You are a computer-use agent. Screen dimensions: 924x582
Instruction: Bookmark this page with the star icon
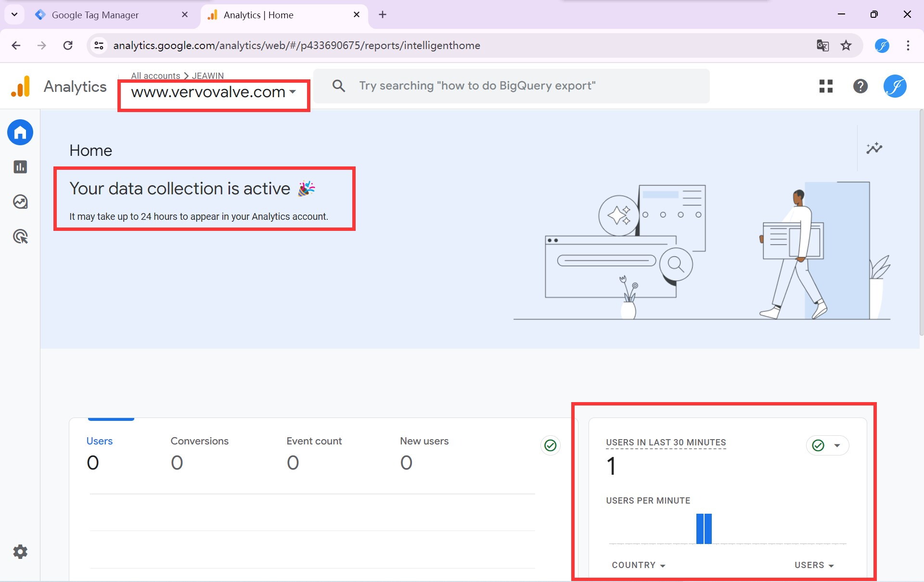point(846,45)
